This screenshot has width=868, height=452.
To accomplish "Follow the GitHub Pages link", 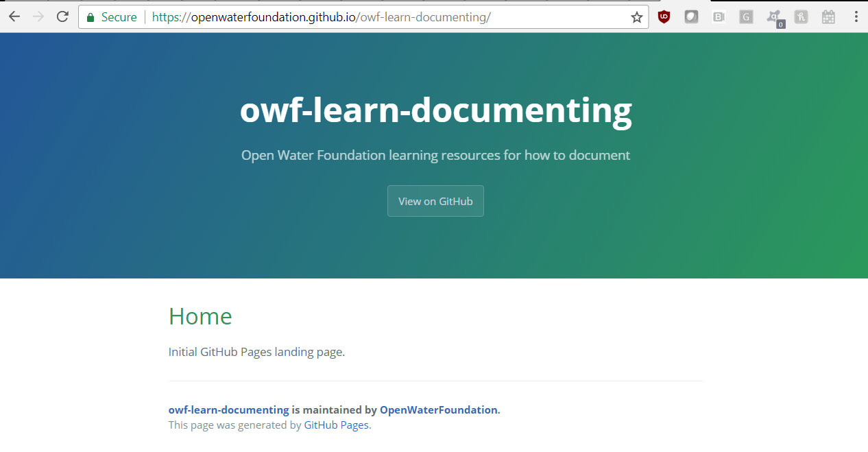I will pyautogui.click(x=336, y=425).
